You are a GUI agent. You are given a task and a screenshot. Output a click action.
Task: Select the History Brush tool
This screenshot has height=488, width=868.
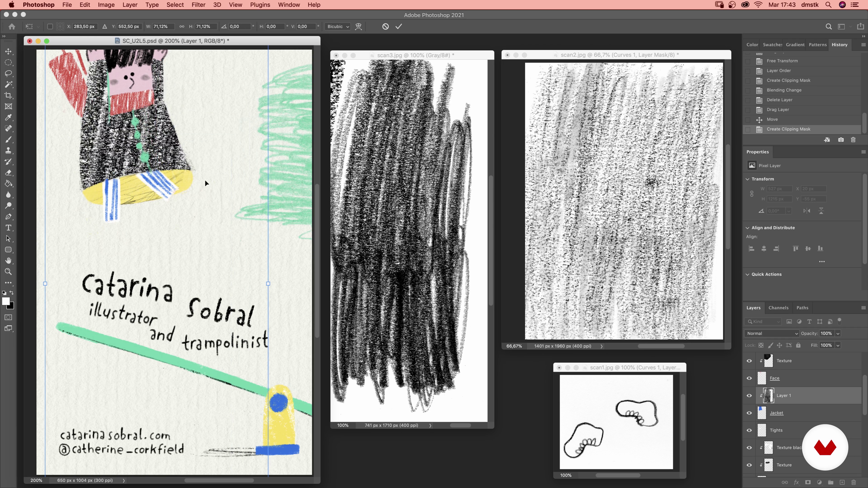click(x=8, y=162)
